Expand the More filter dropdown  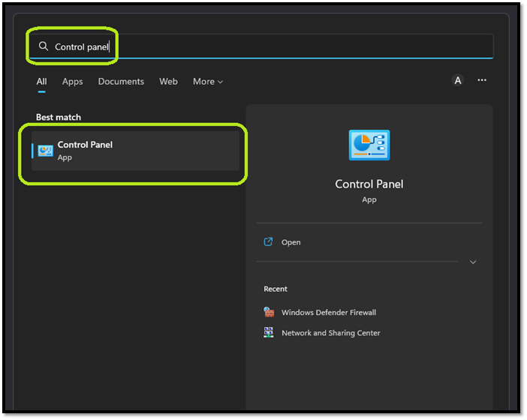click(208, 82)
